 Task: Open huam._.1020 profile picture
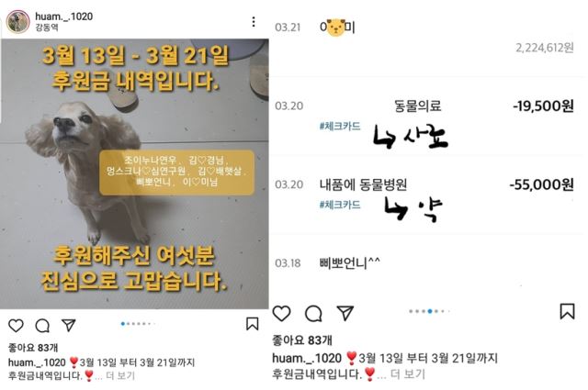pyautogui.click(x=17, y=22)
